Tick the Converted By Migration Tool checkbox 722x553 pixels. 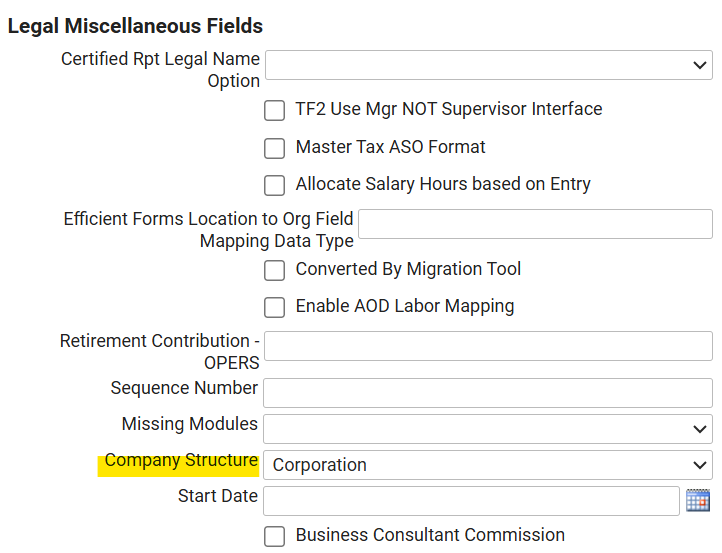coord(274,270)
